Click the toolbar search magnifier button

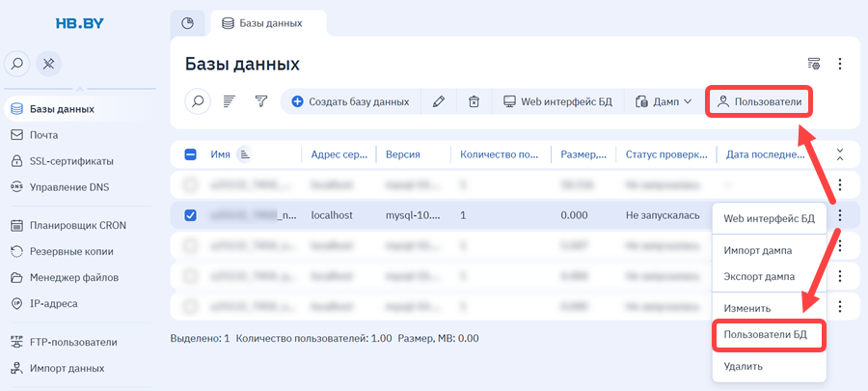198,101
